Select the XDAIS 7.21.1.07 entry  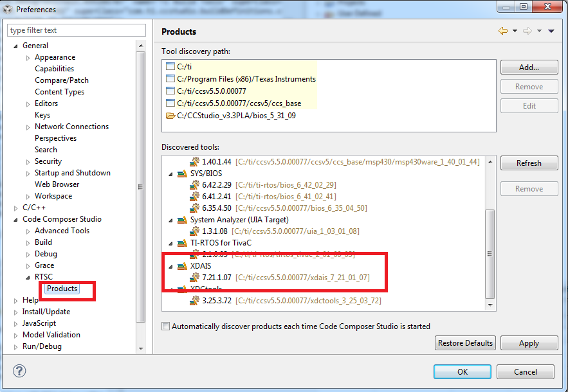(286, 277)
